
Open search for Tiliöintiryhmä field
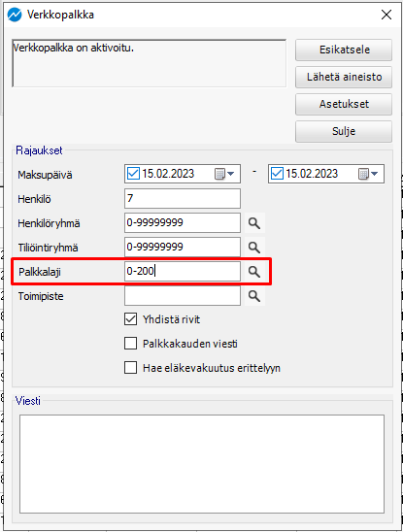[x=254, y=248]
